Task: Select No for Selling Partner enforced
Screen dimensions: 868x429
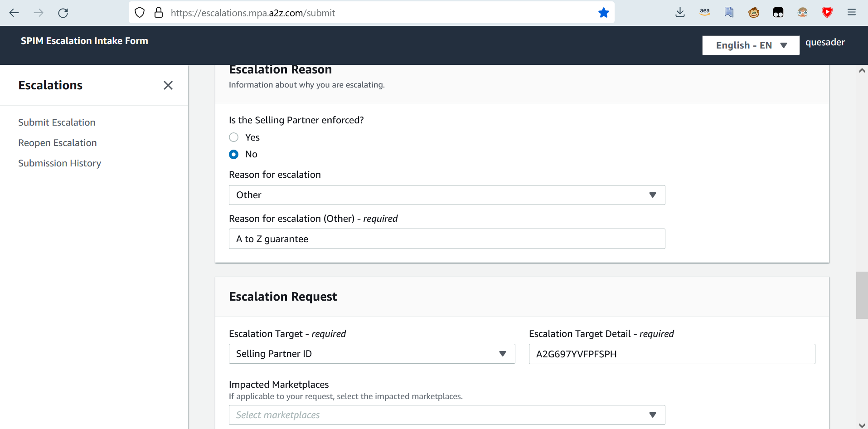Action: pos(234,155)
